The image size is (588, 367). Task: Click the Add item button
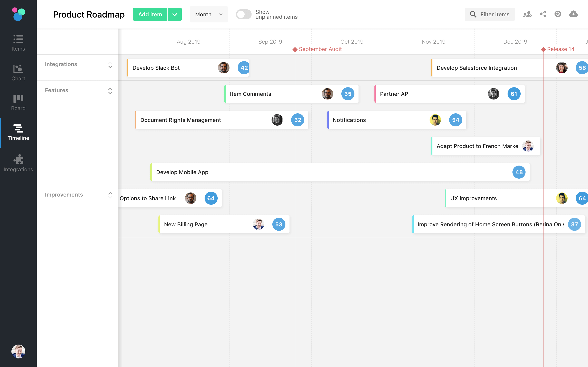point(150,14)
